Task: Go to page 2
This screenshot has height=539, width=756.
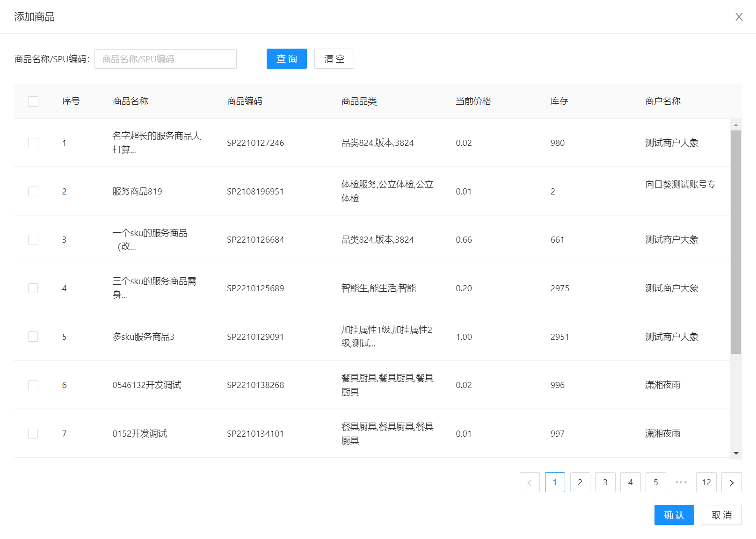Action: click(x=580, y=482)
